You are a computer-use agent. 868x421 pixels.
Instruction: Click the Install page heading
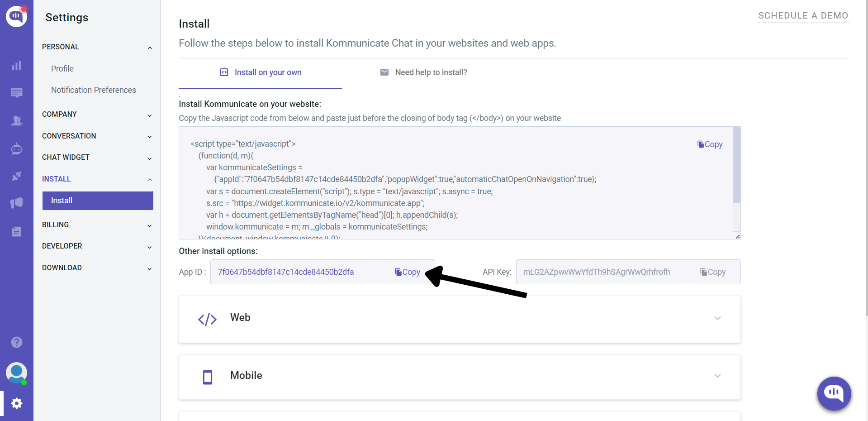tap(194, 24)
